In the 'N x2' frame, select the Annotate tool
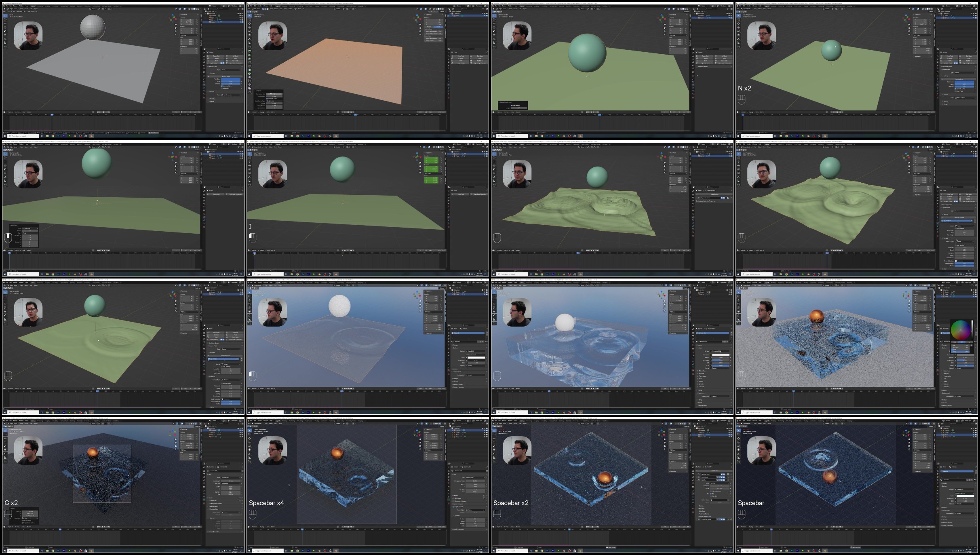This screenshot has height=555, width=980. (x=738, y=39)
